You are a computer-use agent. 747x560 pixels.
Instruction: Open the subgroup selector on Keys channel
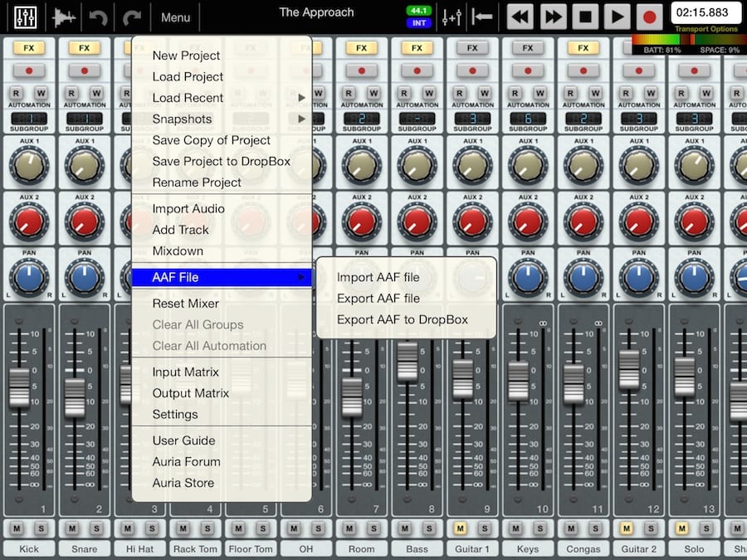(528, 119)
